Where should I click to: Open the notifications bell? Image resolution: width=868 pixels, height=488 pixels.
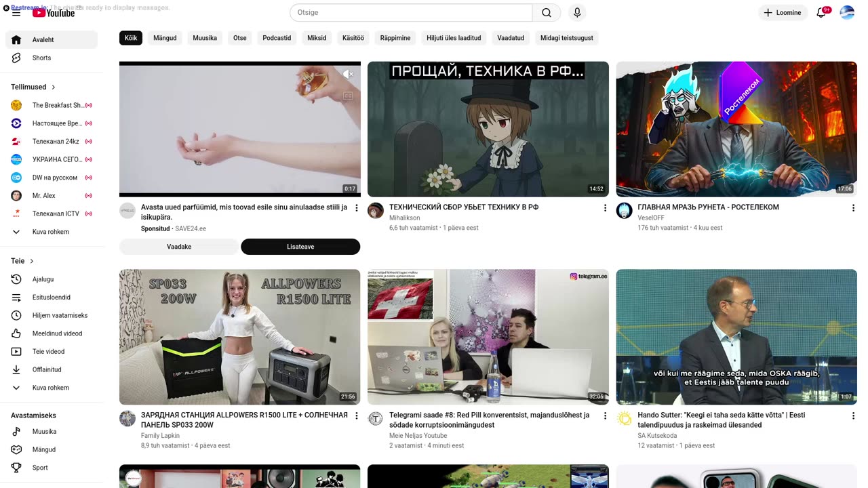pyautogui.click(x=821, y=13)
